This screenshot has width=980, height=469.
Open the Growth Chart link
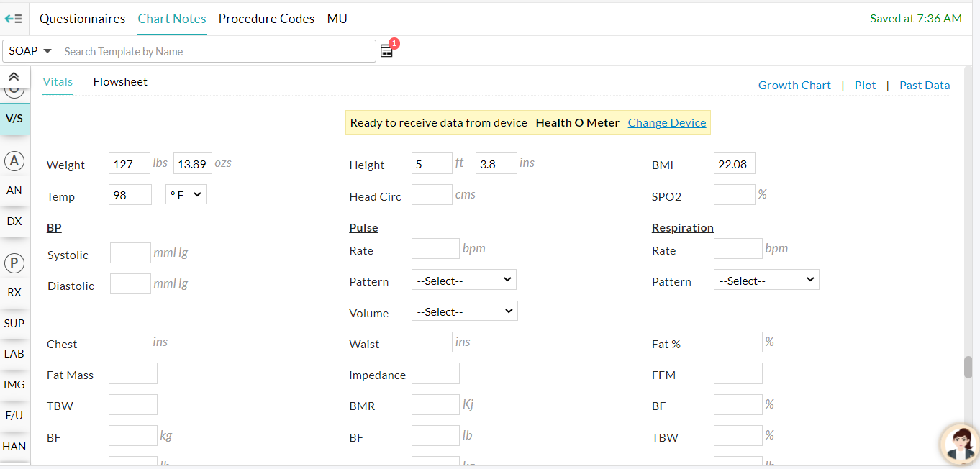(794, 85)
